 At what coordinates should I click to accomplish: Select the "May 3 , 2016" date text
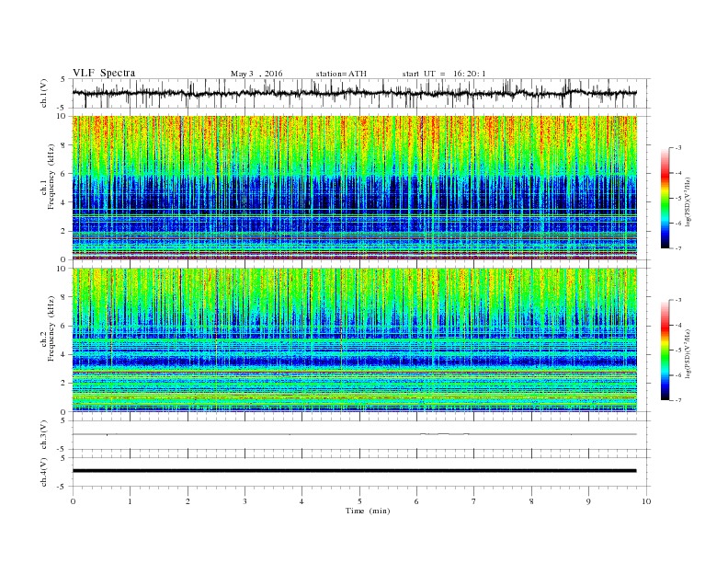(x=256, y=74)
